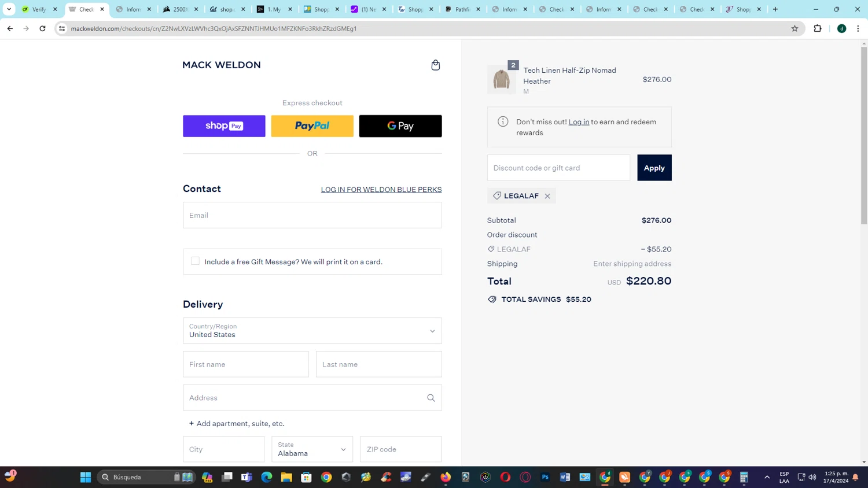Focus the Last name field
Viewport: 868px width, 488px height.
pyautogui.click(x=379, y=364)
